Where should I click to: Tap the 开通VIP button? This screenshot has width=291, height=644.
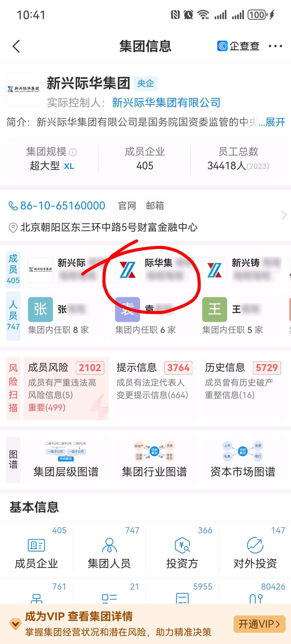[x=259, y=624]
